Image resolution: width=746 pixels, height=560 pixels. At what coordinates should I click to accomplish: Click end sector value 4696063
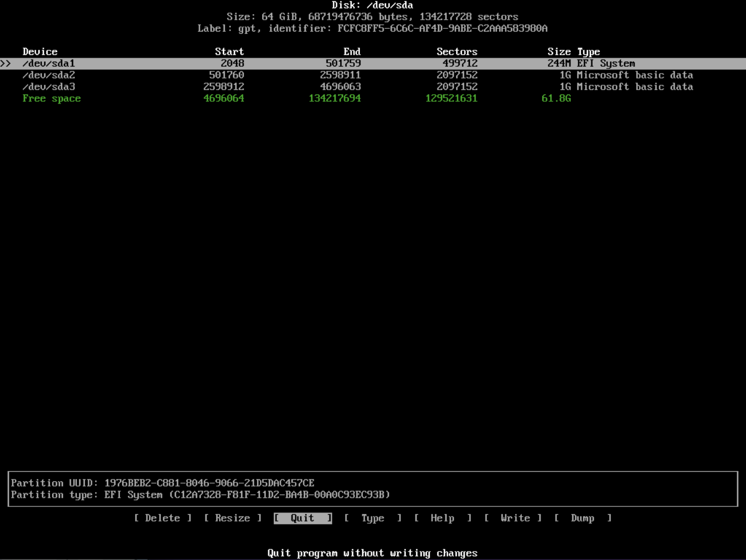[340, 87]
